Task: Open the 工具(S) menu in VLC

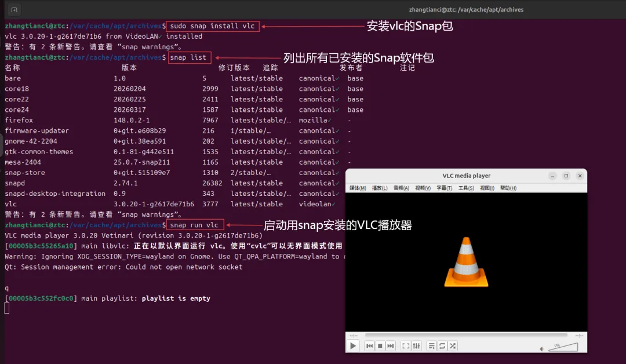Action: click(x=466, y=188)
